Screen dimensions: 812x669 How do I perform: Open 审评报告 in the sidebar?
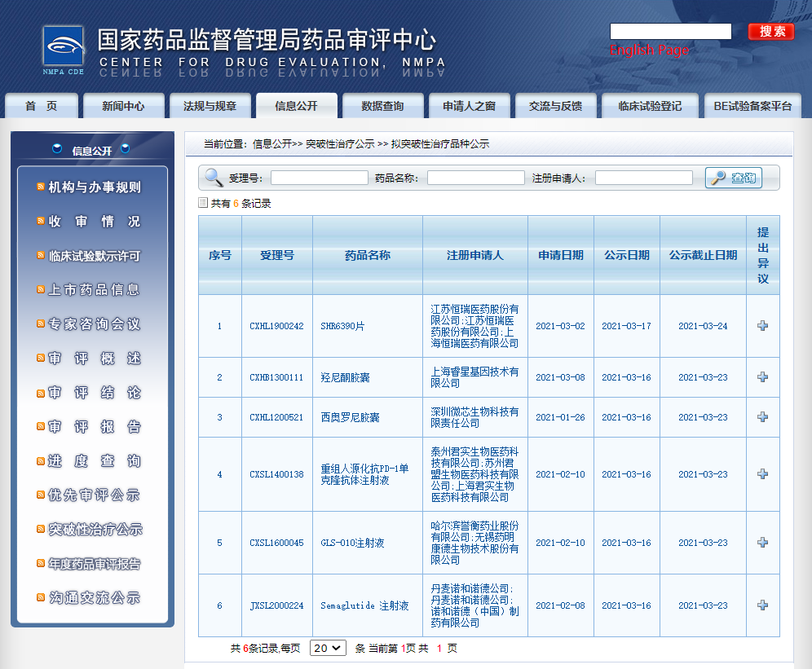tap(95, 427)
